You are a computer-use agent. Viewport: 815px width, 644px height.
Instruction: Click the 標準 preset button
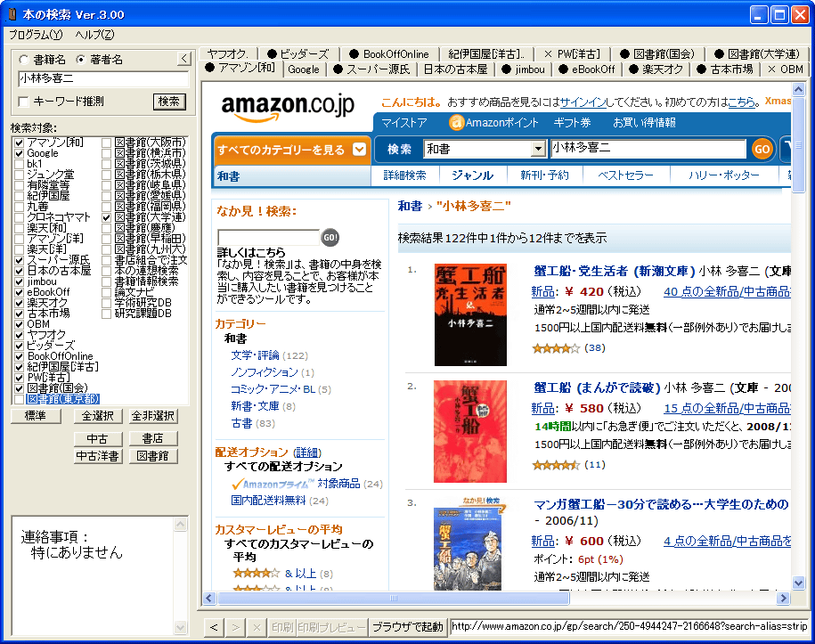tap(36, 416)
